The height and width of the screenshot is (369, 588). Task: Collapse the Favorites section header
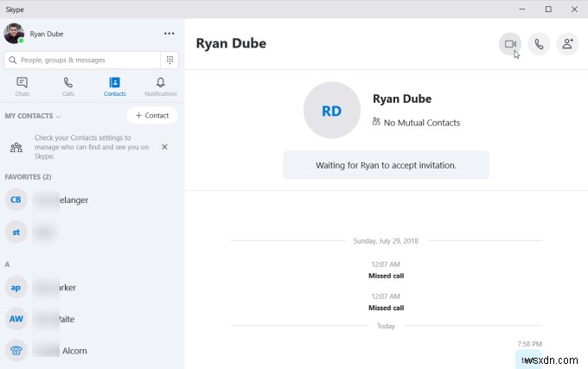click(28, 176)
